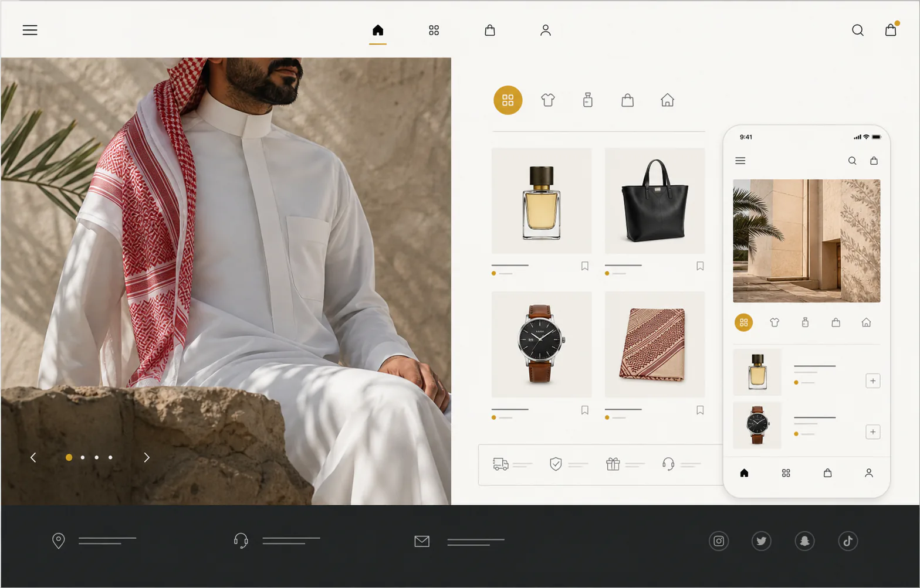
Task: Select the home category in phone mockup
Action: point(867,322)
